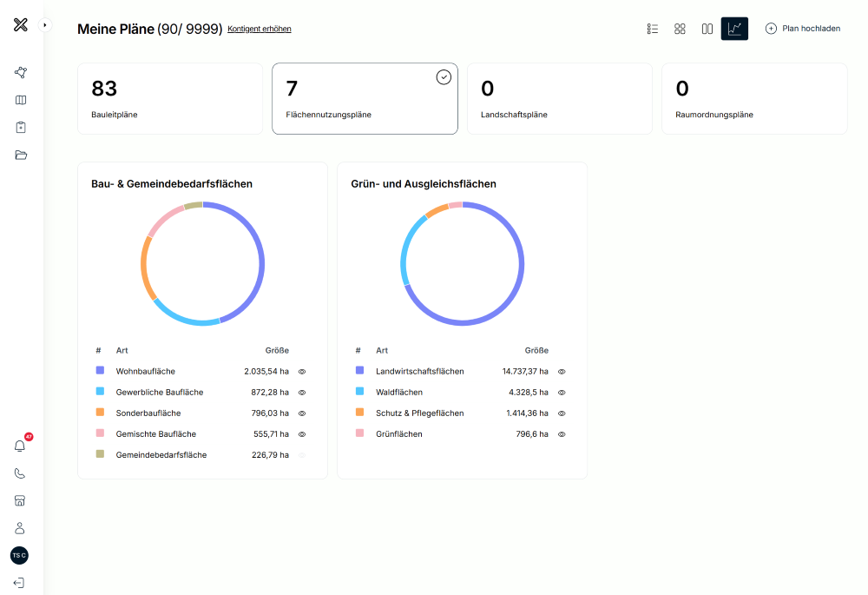The height and width of the screenshot is (595, 868).
Task: Open the folder sidebar icon
Action: [x=21, y=155]
